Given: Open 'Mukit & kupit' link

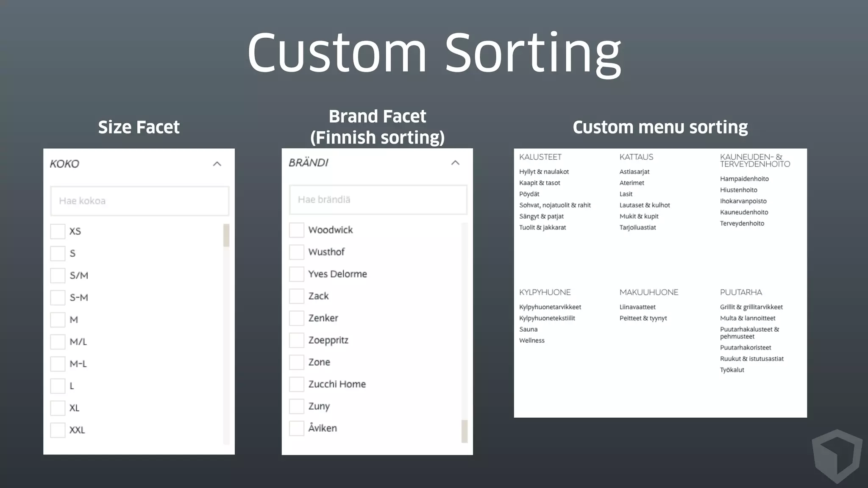Looking at the screenshot, I should (x=639, y=216).
